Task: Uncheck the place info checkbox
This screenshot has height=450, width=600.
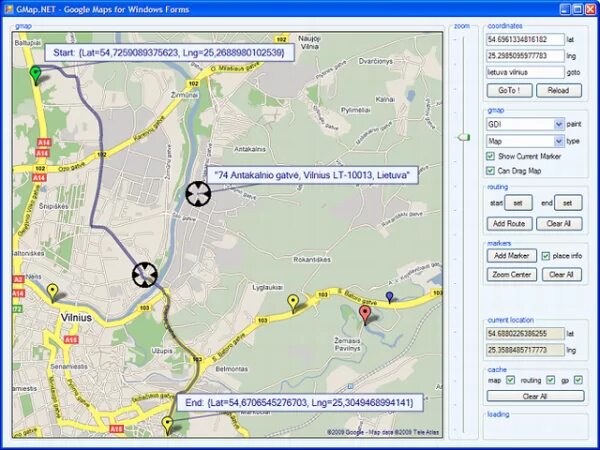Action: point(546,256)
